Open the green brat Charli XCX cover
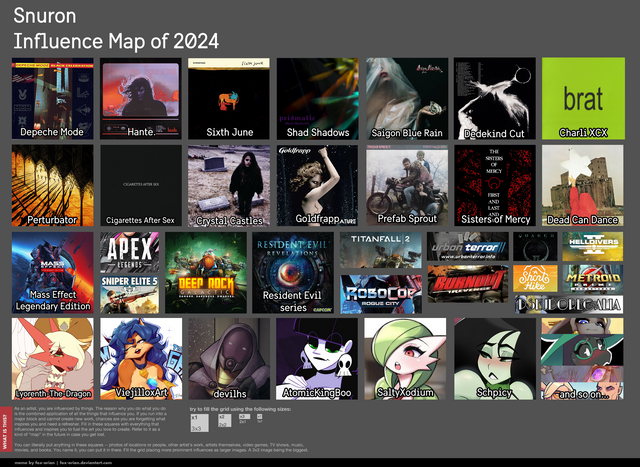Image resolution: width=640 pixels, height=467 pixels. [583, 98]
